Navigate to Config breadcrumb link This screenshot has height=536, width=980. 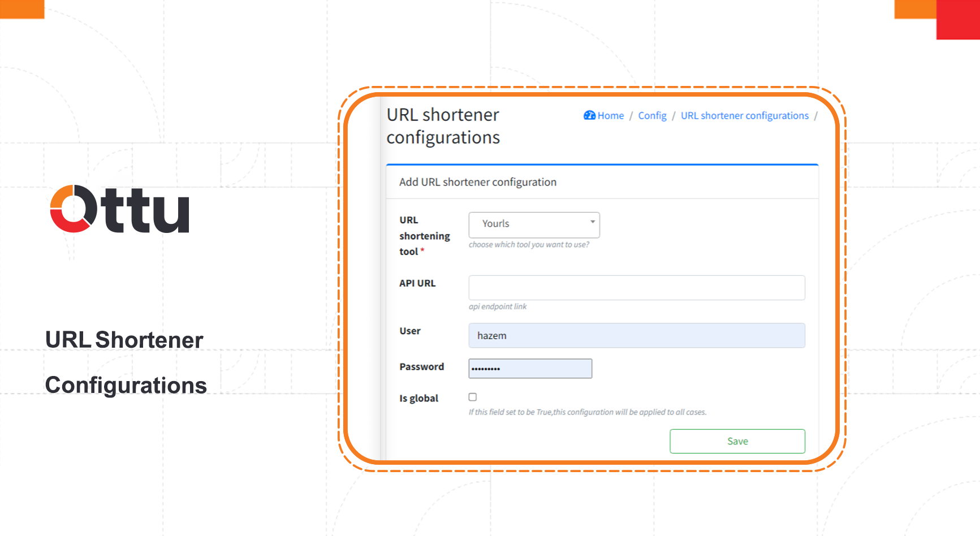pyautogui.click(x=651, y=115)
